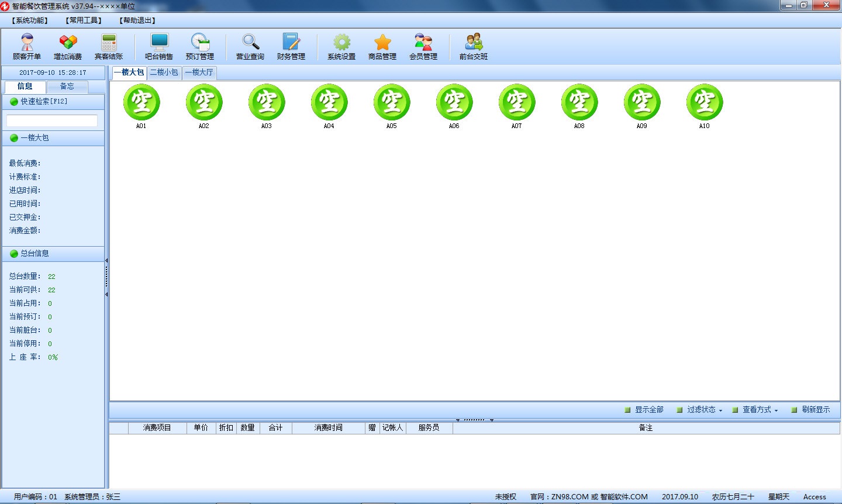The width and height of the screenshot is (842, 504).
Task: Click the app logo icon in title bar
Action: click(x=5, y=6)
